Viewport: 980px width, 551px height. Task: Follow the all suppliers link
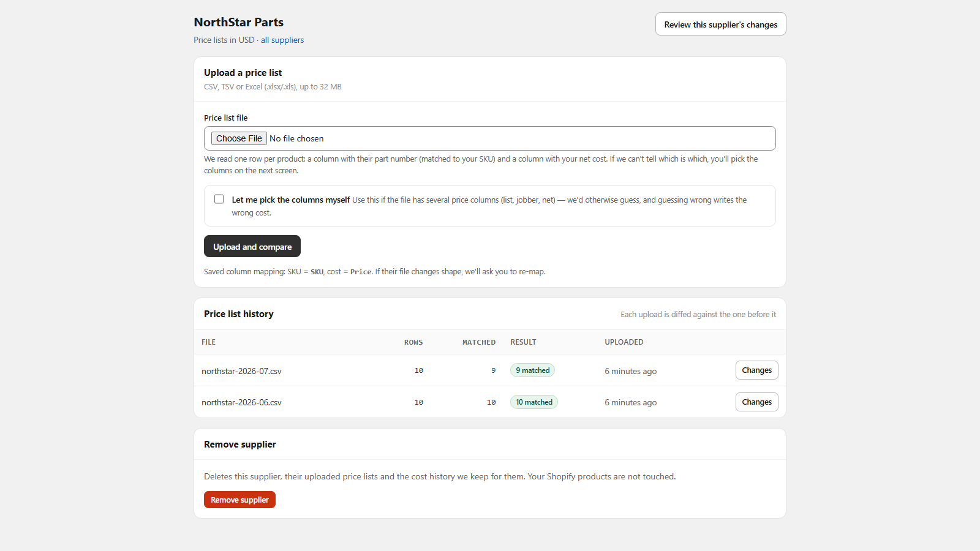click(282, 40)
